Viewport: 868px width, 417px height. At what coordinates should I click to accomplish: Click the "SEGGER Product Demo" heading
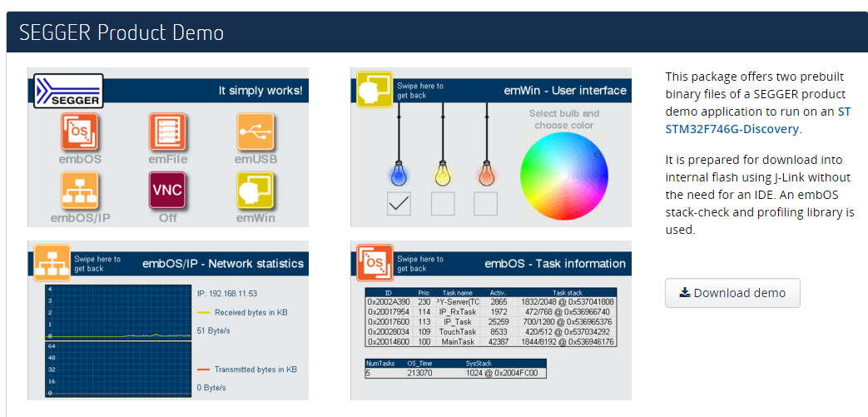click(122, 32)
